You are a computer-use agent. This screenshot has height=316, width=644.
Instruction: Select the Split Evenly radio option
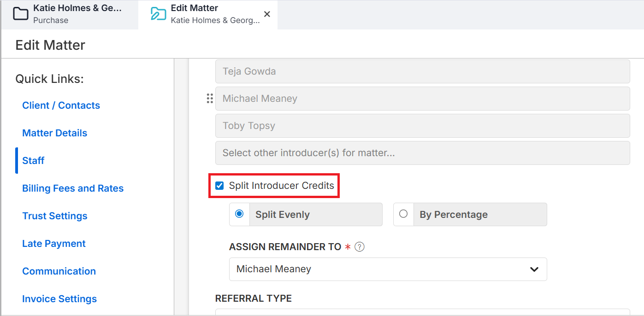[239, 214]
